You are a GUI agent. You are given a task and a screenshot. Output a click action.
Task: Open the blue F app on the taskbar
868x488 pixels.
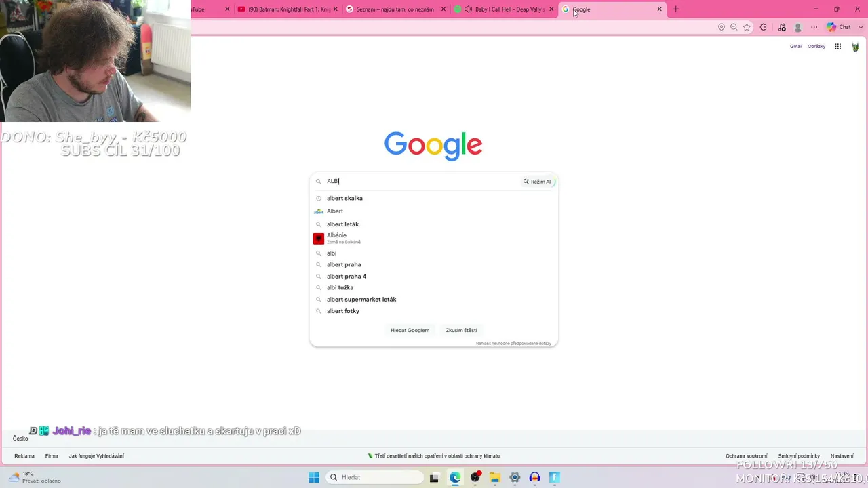pyautogui.click(x=555, y=477)
